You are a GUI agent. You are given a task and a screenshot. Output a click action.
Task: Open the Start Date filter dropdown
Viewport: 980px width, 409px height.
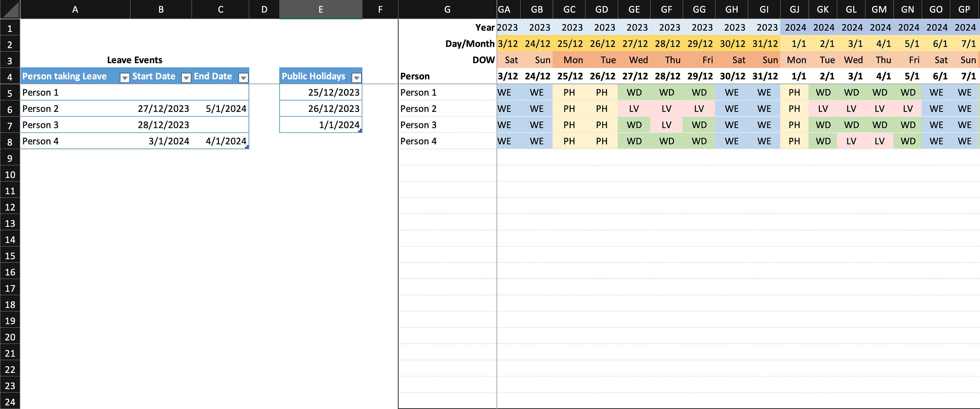pos(186,78)
